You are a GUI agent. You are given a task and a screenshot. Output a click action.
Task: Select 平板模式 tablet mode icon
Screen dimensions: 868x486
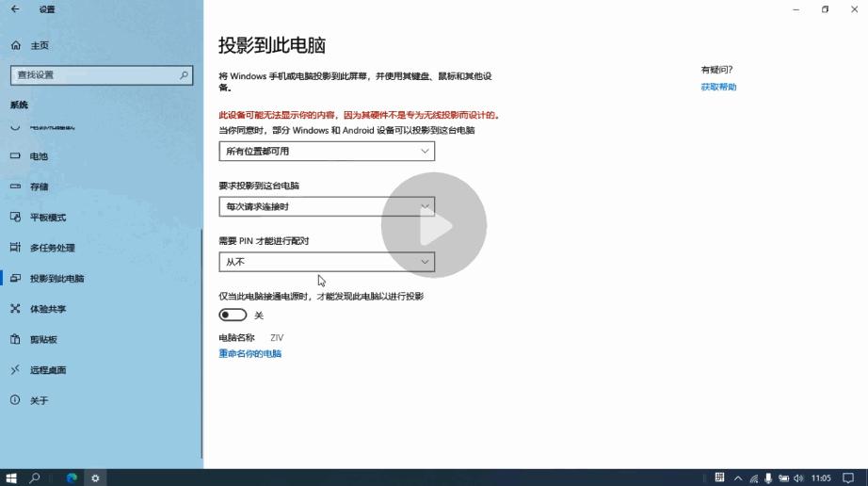15,217
